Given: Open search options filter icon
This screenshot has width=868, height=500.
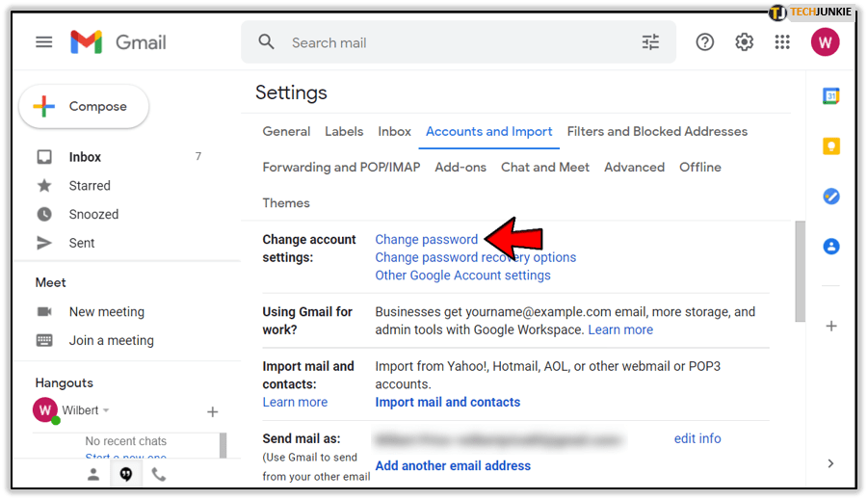Looking at the screenshot, I should (x=651, y=42).
